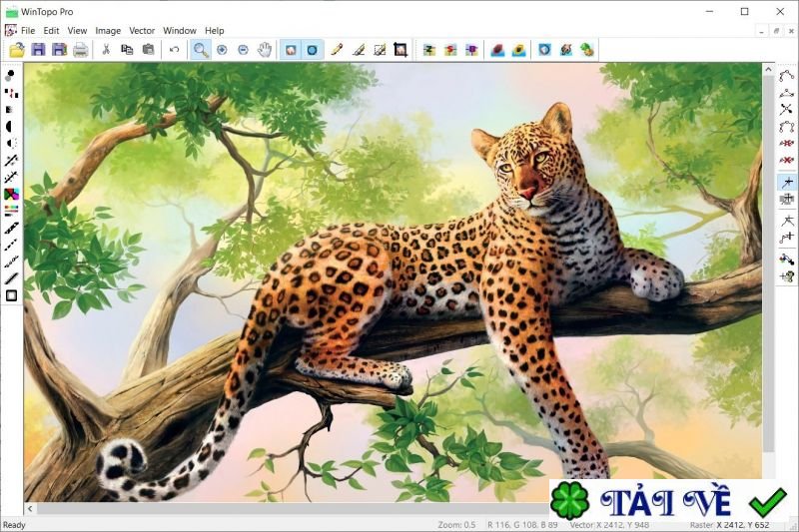Select the Pan hand tool
The height and width of the screenshot is (532, 799).
265,49
